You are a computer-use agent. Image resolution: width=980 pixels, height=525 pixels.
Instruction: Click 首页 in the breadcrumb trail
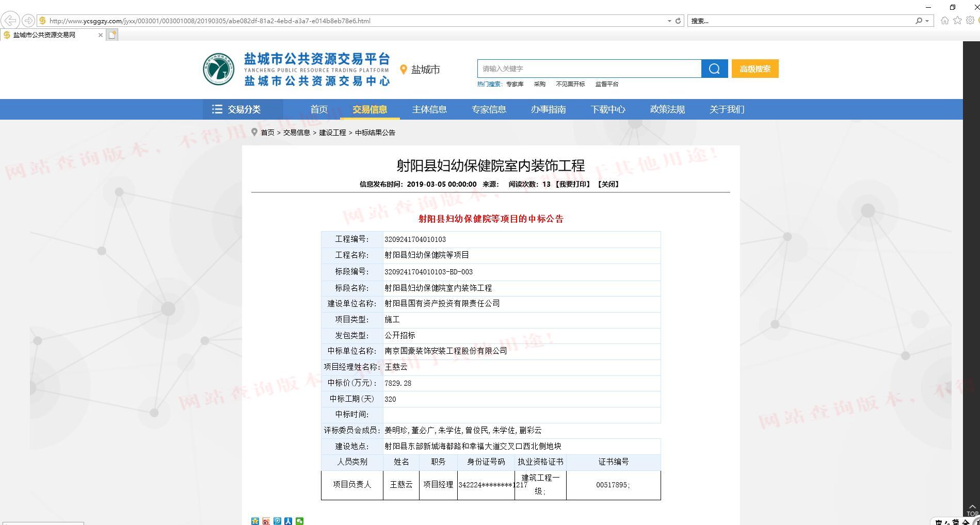click(x=267, y=133)
